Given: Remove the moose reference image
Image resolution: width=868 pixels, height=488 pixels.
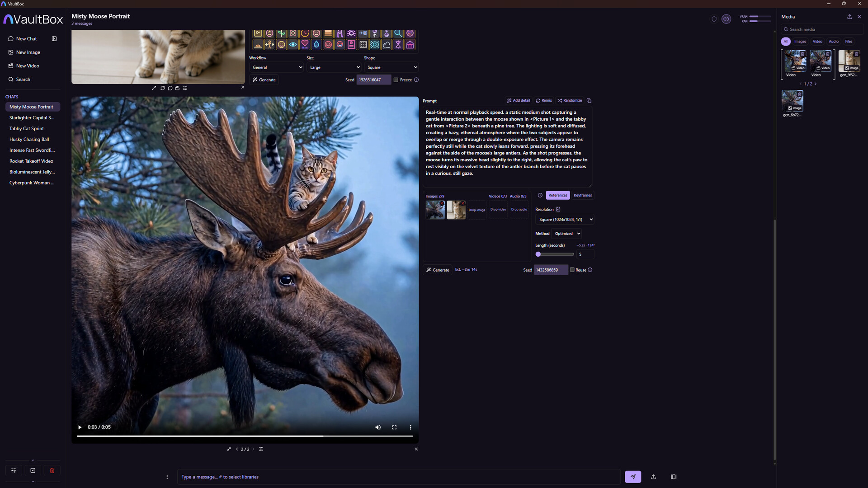Looking at the screenshot, I should 442,203.
